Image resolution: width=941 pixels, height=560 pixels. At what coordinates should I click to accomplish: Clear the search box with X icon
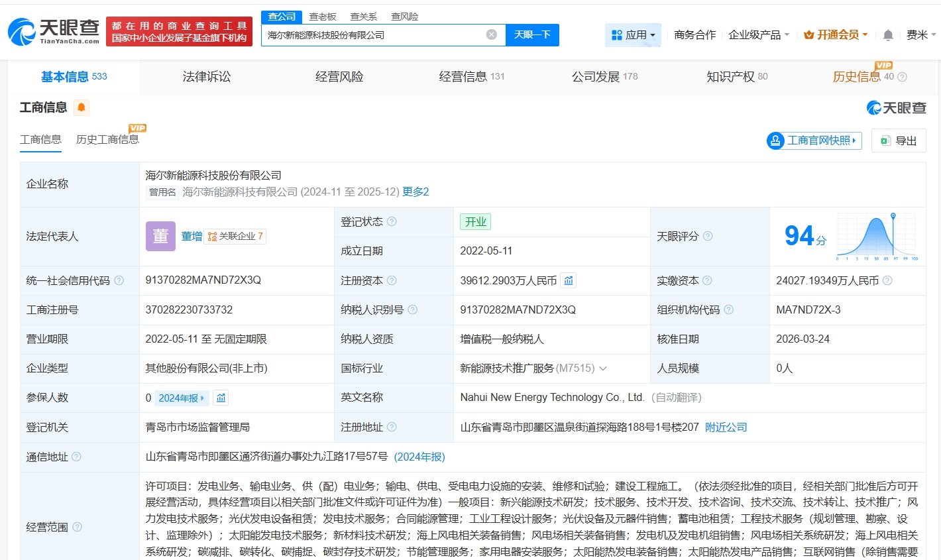pos(491,34)
